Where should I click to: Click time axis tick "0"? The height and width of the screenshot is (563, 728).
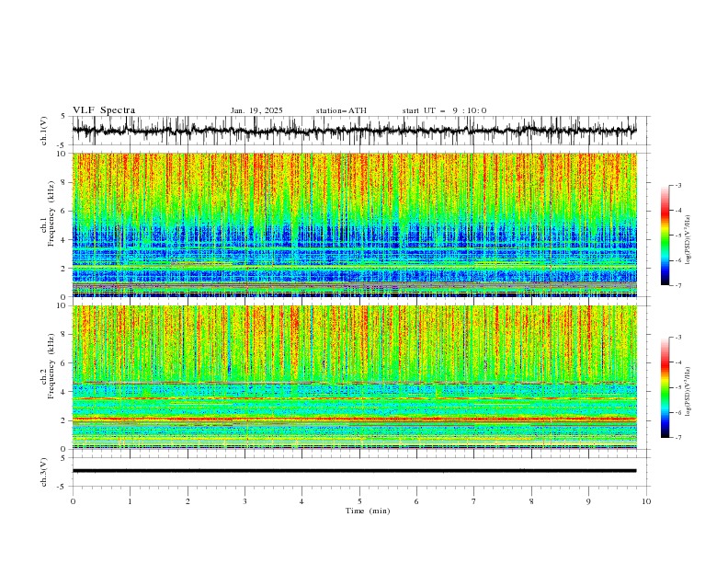pos(73,501)
